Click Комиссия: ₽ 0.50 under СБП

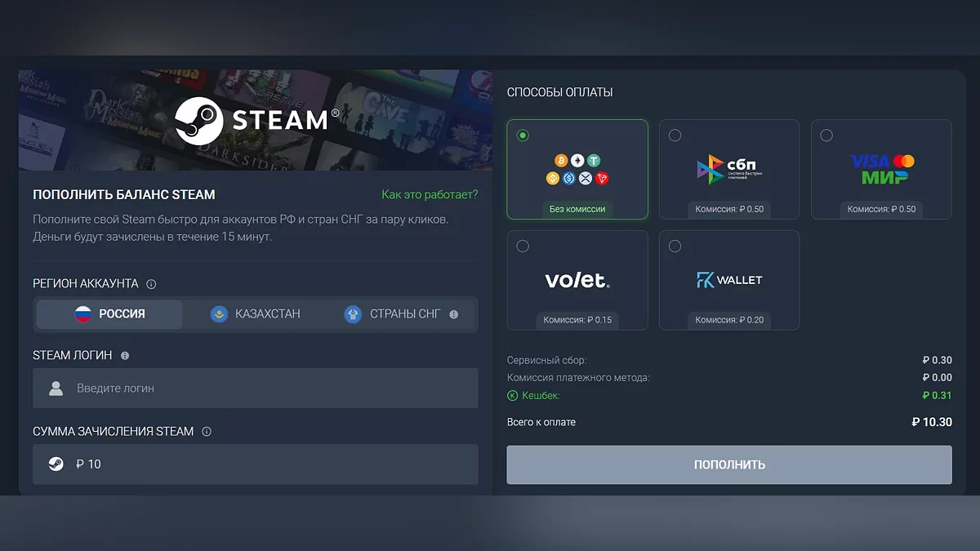(729, 209)
